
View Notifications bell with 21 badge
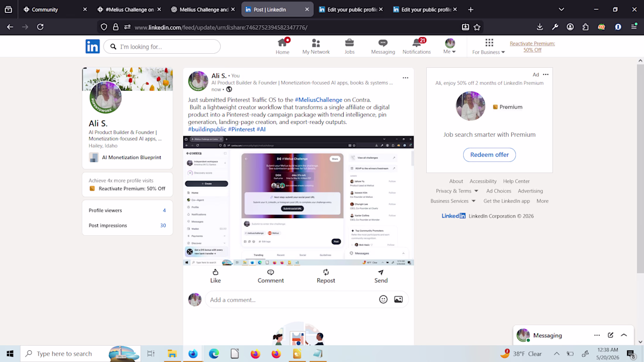pyautogui.click(x=416, y=46)
